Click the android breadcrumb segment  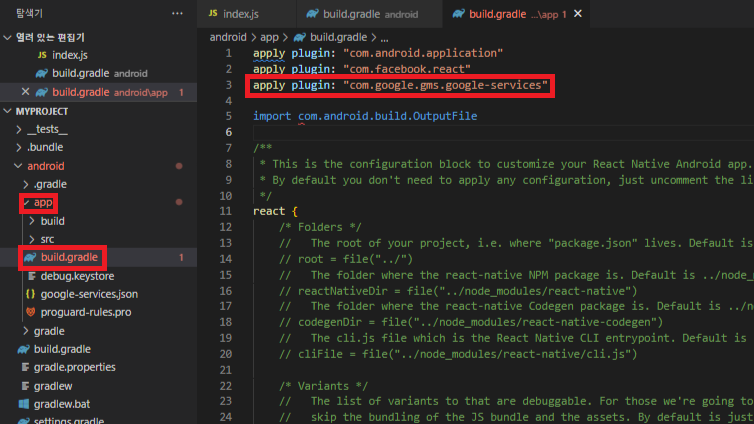[228, 37]
